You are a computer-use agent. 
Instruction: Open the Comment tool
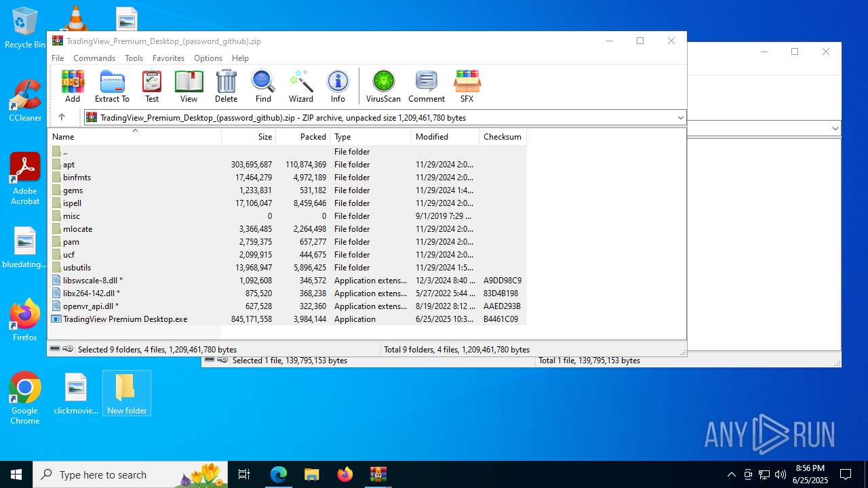tap(427, 86)
